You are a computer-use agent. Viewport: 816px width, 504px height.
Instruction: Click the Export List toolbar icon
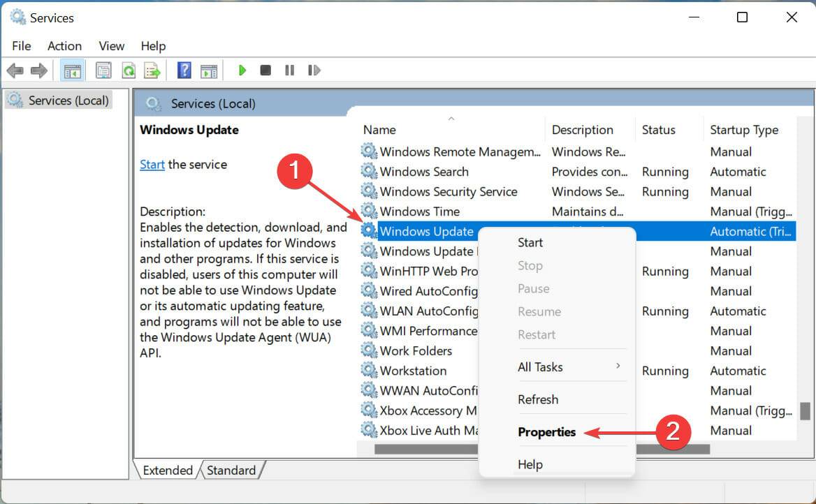point(152,70)
